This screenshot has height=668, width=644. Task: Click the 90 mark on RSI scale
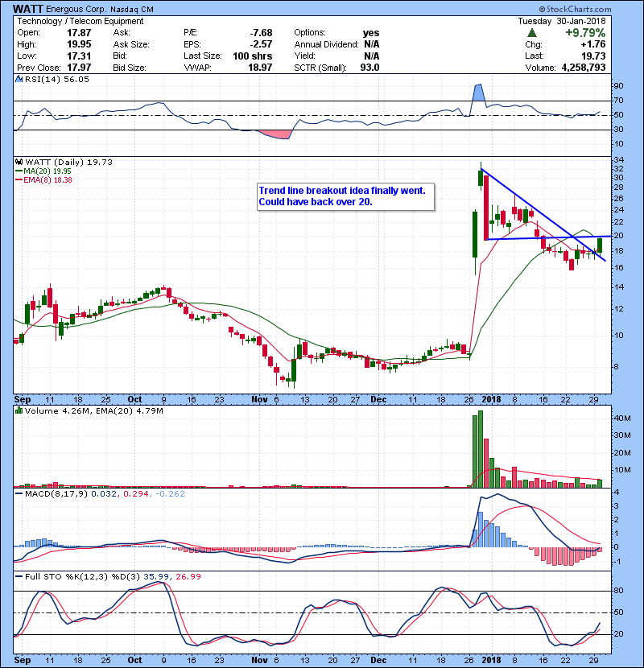click(x=618, y=86)
